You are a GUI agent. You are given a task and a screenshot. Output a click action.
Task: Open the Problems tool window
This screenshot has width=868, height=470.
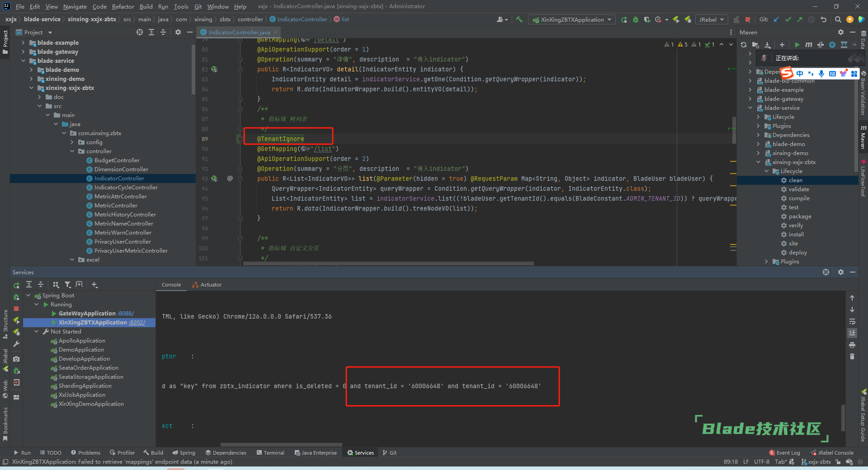[86, 453]
